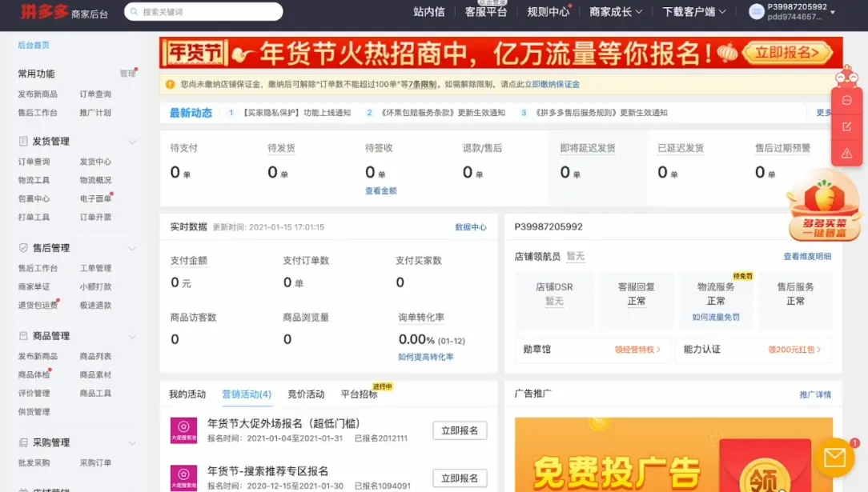Collapse the 发货管理 sidebar section
The width and height of the screenshot is (868, 492).
[132, 142]
